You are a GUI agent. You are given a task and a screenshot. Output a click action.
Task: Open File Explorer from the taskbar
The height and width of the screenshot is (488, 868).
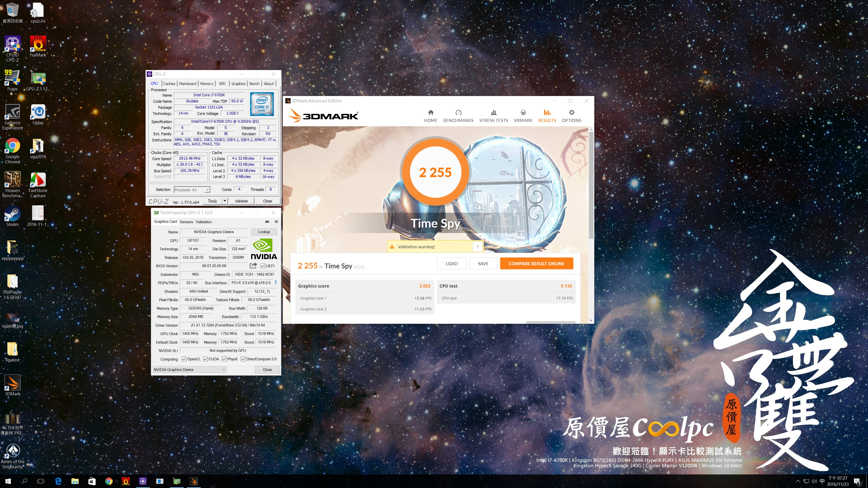tap(75, 481)
